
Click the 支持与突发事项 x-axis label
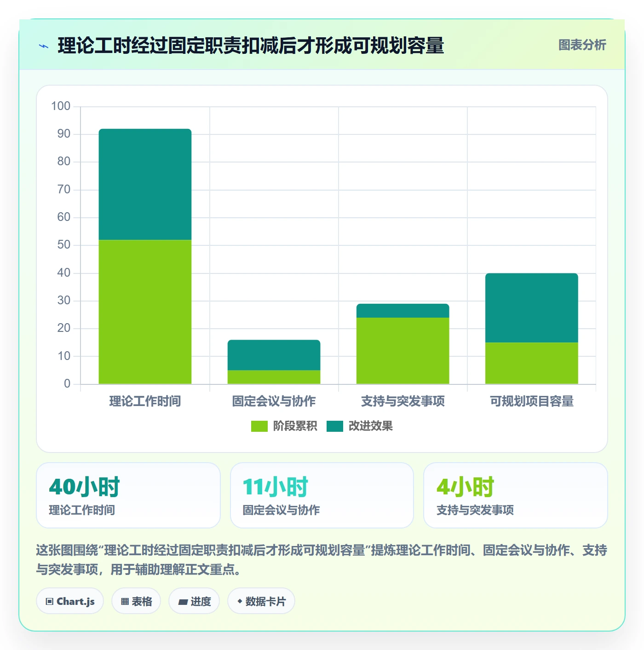pos(402,401)
